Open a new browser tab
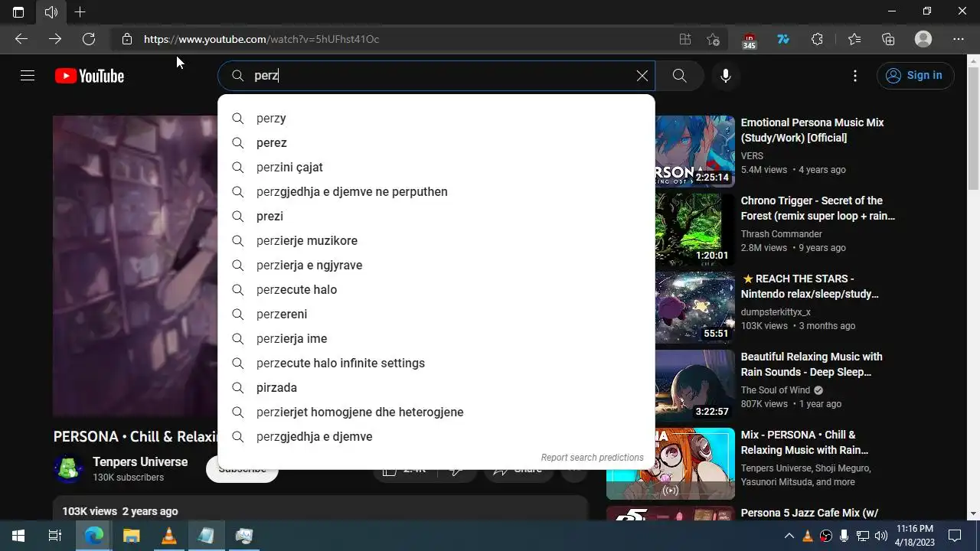 pyautogui.click(x=80, y=11)
